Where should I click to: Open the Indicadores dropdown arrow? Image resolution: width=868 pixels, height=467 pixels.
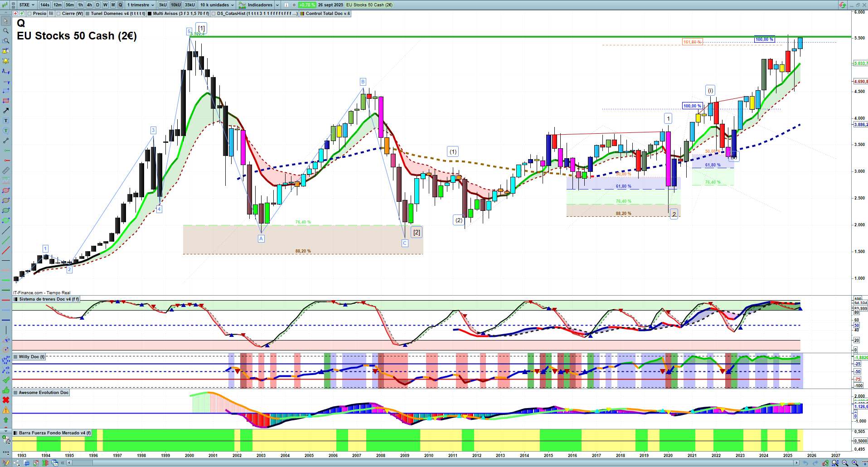coord(277,5)
